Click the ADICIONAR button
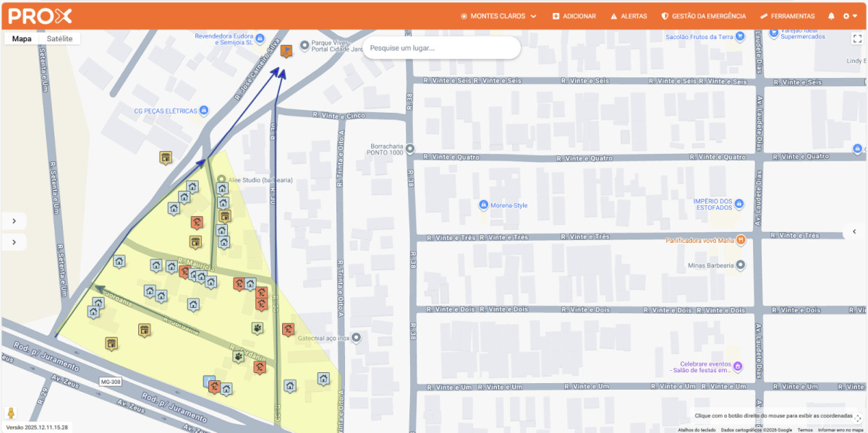The height and width of the screenshot is (433, 868). point(574,16)
